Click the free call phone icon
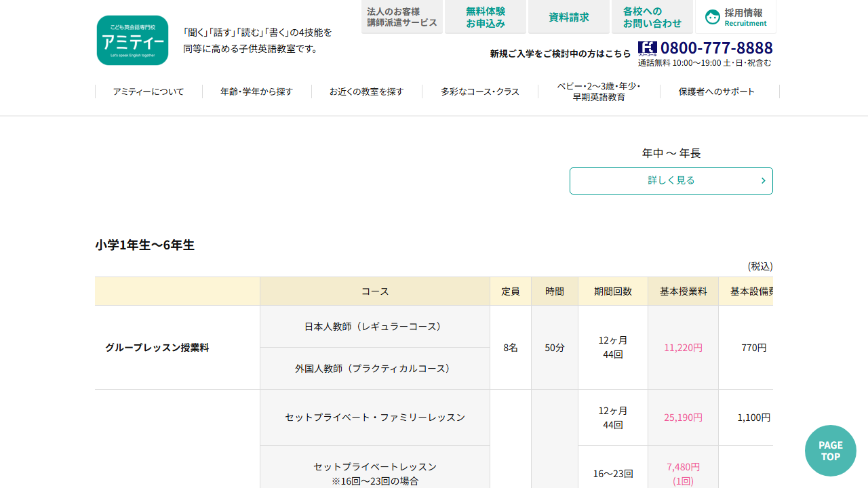 coord(648,48)
